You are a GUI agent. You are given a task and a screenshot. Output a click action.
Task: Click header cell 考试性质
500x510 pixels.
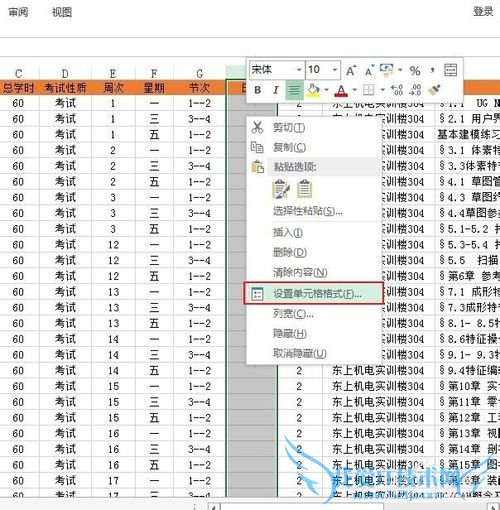[65, 88]
